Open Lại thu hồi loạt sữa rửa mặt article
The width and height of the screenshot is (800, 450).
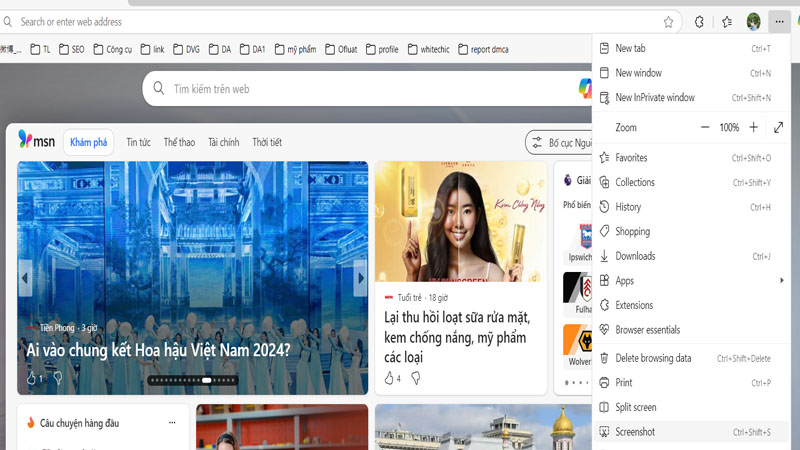tap(457, 337)
